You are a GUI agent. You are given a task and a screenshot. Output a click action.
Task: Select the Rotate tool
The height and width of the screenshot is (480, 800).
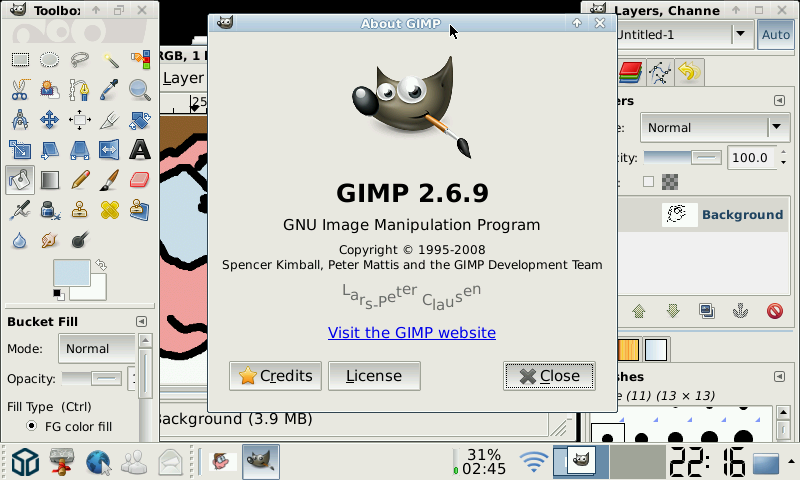click(140, 120)
